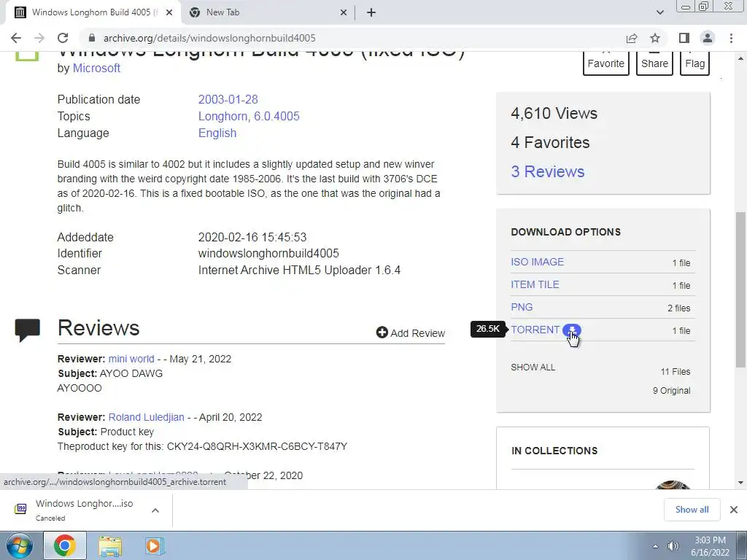Jump to 3 Reviews
Screen dimensions: 747x560
point(547,171)
